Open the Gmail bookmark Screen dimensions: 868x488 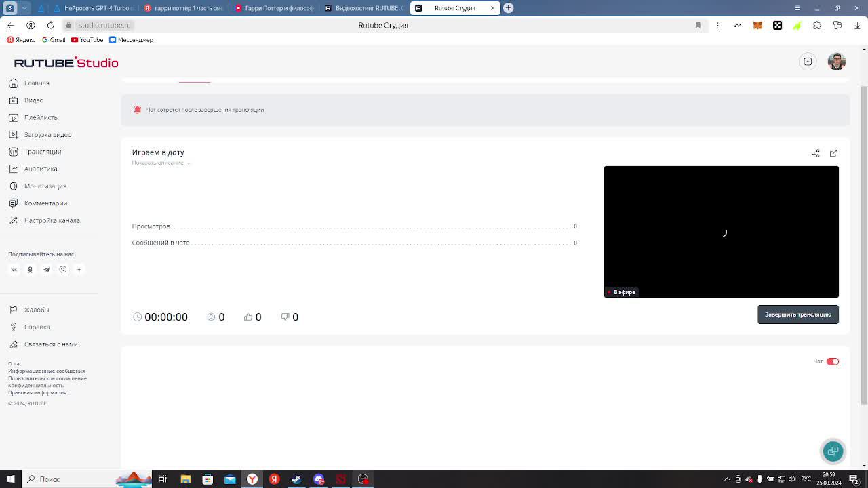(54, 40)
